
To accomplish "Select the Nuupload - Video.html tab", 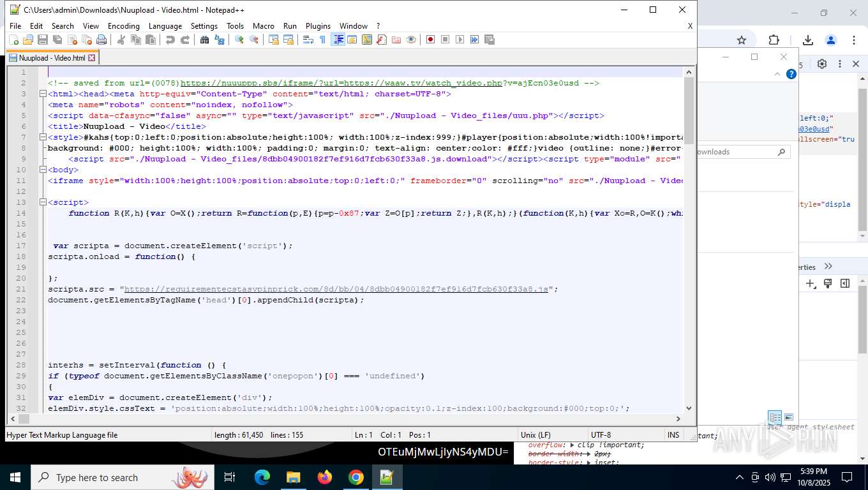I will [52, 57].
